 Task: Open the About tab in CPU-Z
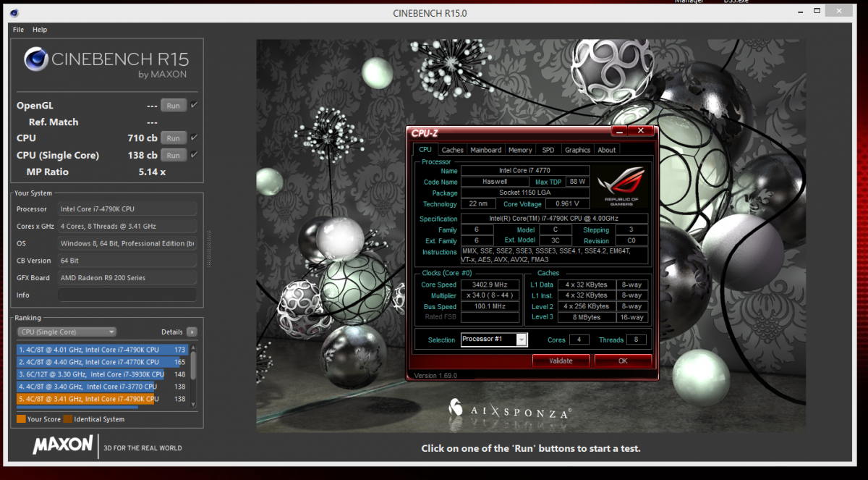click(x=607, y=150)
